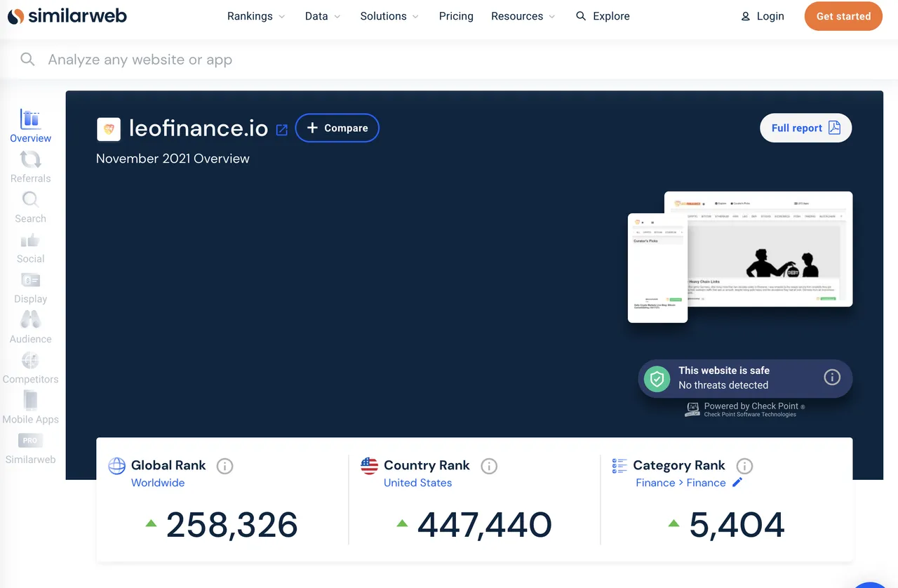Screen dimensions: 898x588
Task: Edit category with the pencil icon
Action: pos(737,482)
